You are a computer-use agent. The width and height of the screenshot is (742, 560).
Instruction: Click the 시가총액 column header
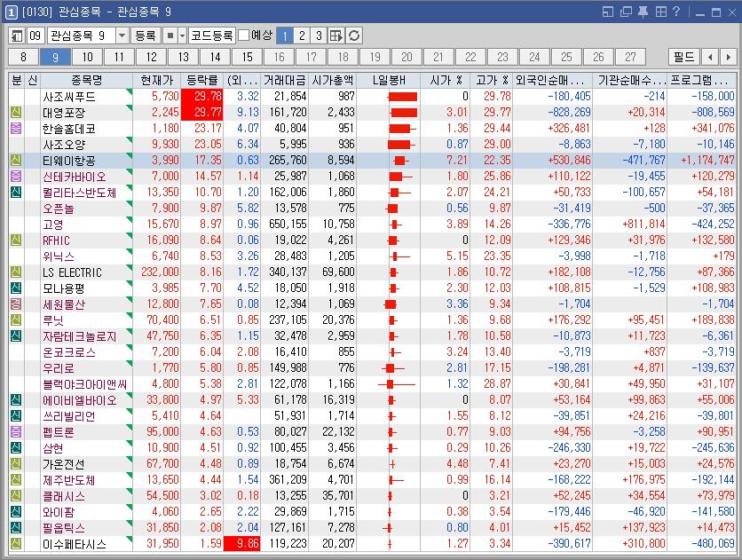pyautogui.click(x=333, y=81)
